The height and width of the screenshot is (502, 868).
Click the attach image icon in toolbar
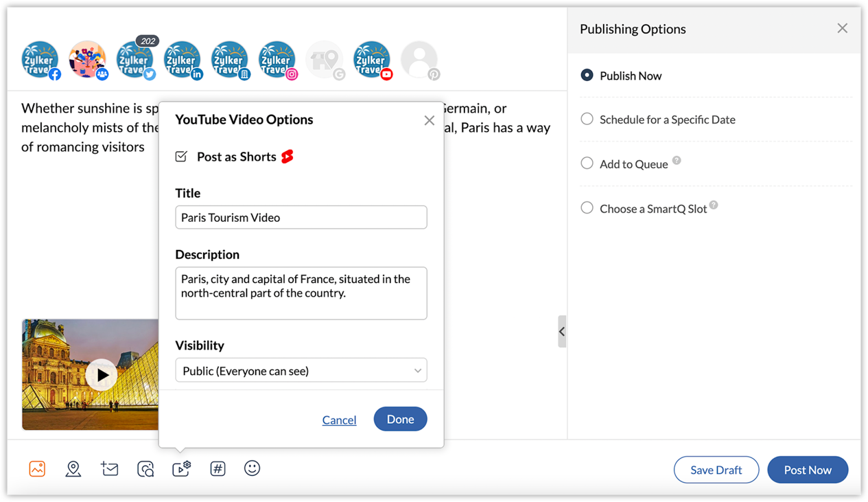tap(37, 469)
